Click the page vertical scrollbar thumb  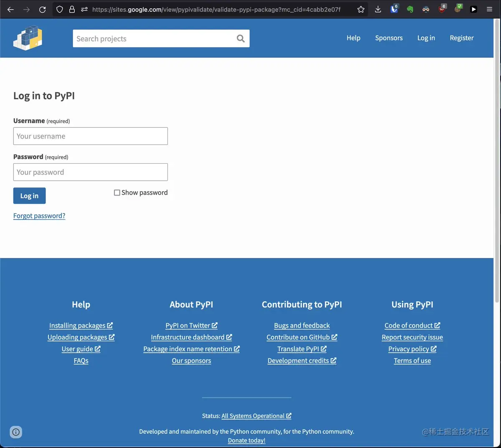[x=497, y=161]
